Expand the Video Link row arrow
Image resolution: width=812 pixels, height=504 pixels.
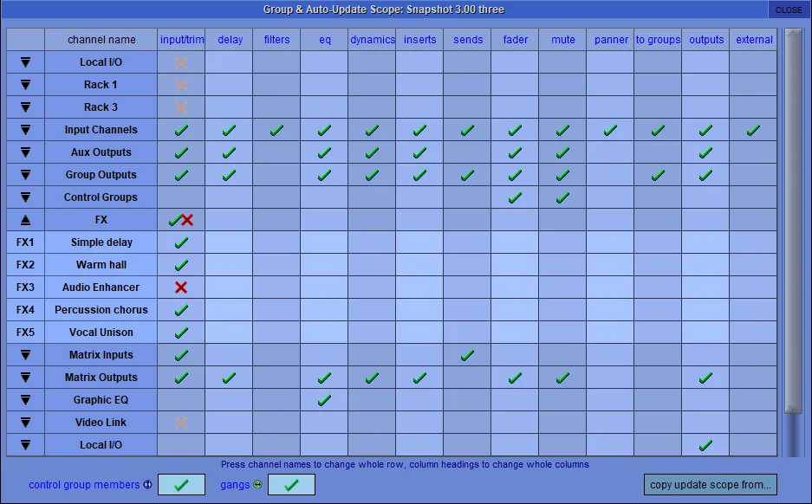point(25,423)
